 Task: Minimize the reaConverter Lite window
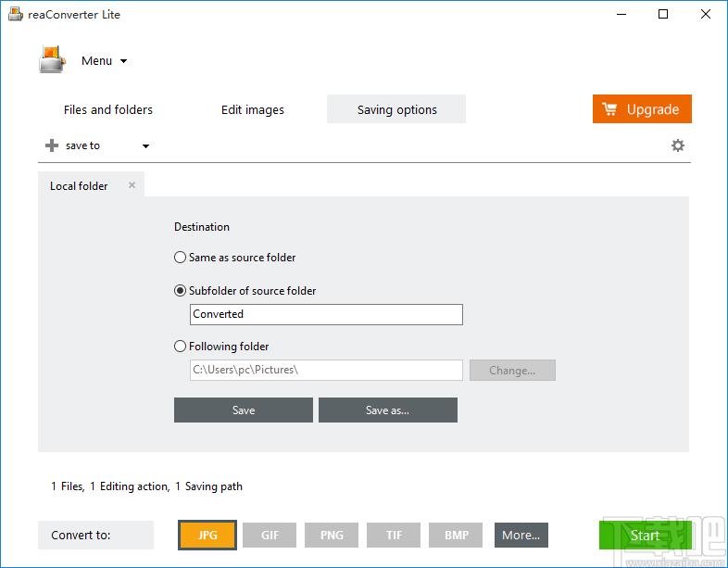click(x=621, y=15)
